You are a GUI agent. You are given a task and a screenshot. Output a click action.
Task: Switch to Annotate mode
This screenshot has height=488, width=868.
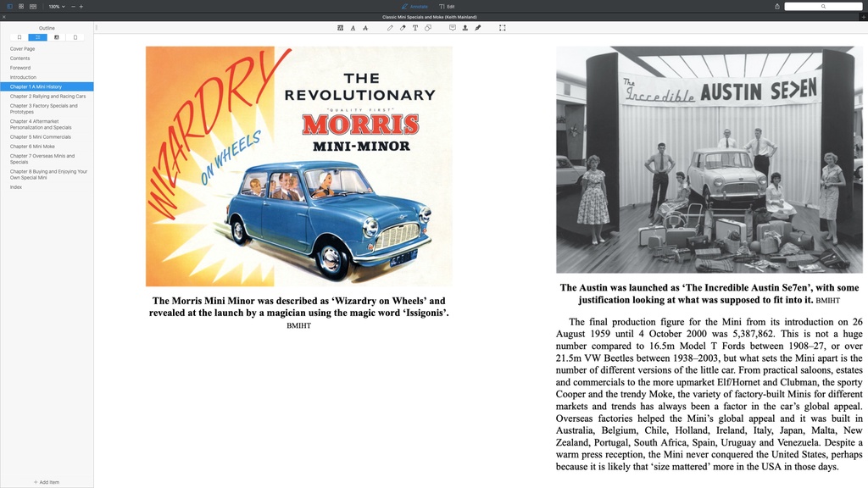[415, 6]
